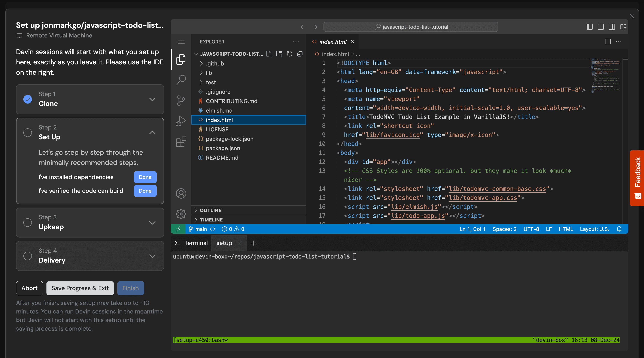Focus the terminal prompt line

coord(265,257)
